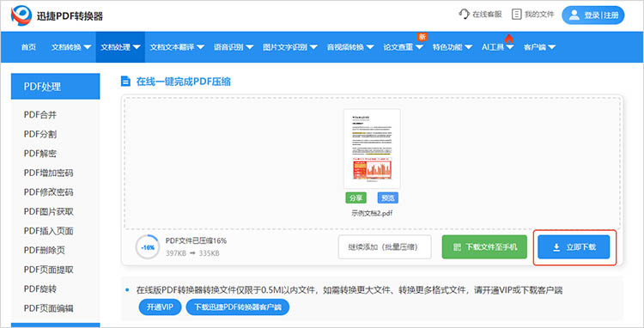Click the 我的文件 document icon
The height and width of the screenshot is (328, 644).
[x=516, y=14]
